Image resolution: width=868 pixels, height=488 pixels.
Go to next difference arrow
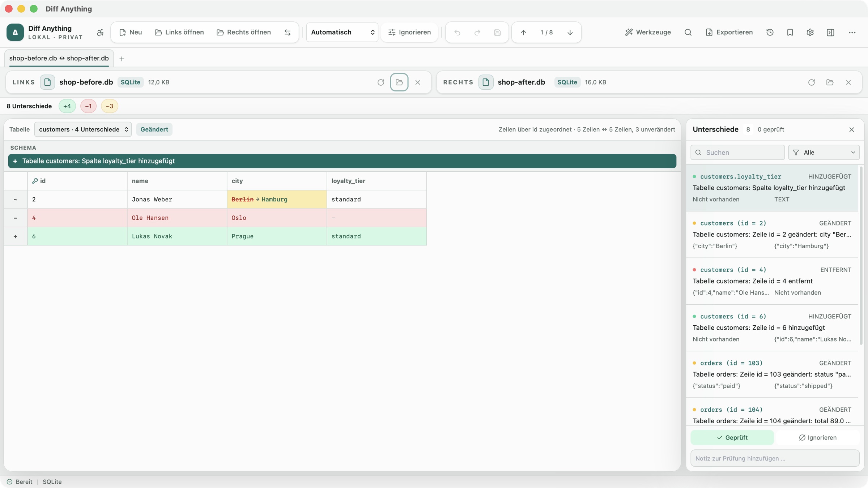click(x=570, y=33)
